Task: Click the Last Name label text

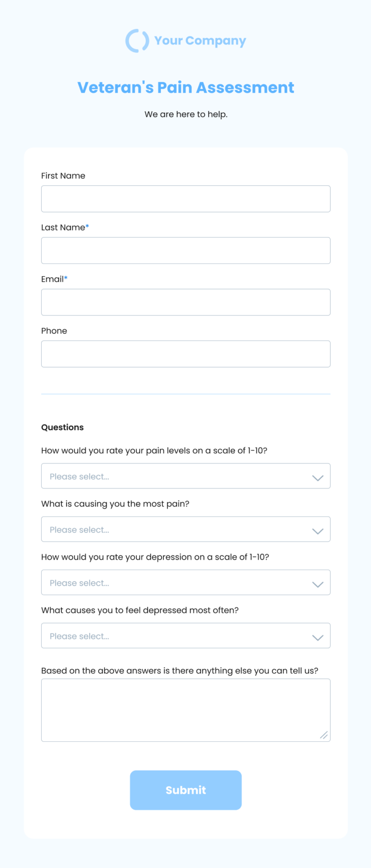Action: (x=63, y=227)
